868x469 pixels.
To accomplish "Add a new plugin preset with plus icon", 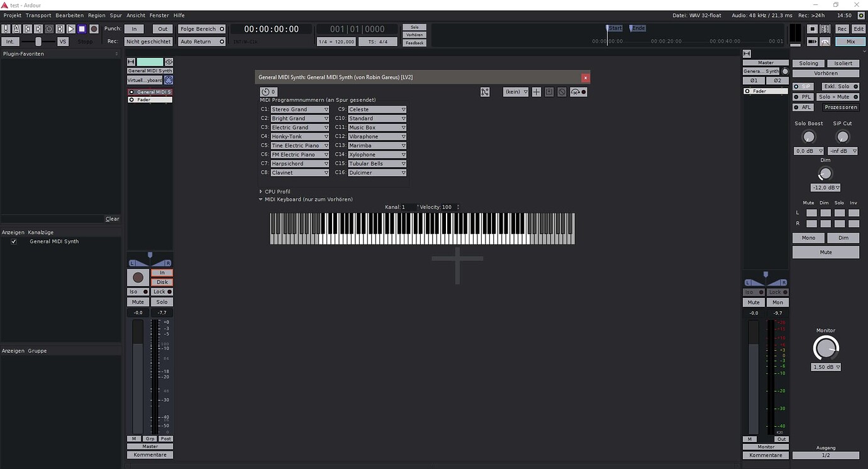I will 537,92.
